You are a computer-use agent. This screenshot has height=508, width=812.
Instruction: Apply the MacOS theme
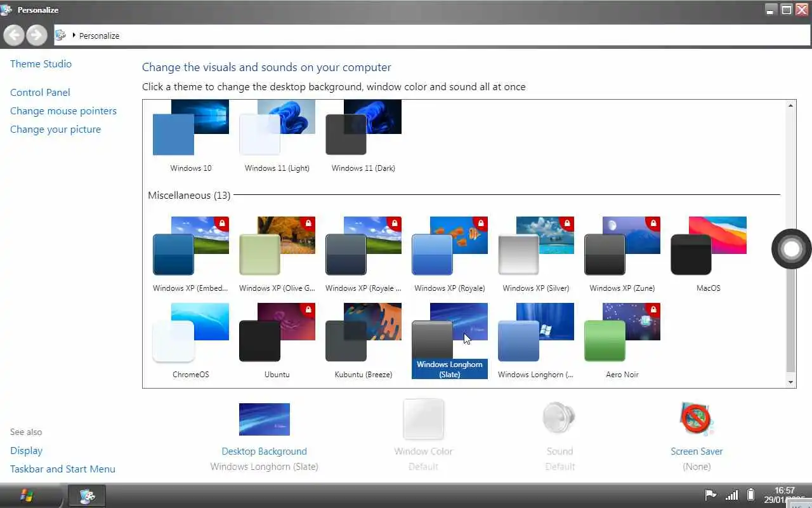point(709,254)
